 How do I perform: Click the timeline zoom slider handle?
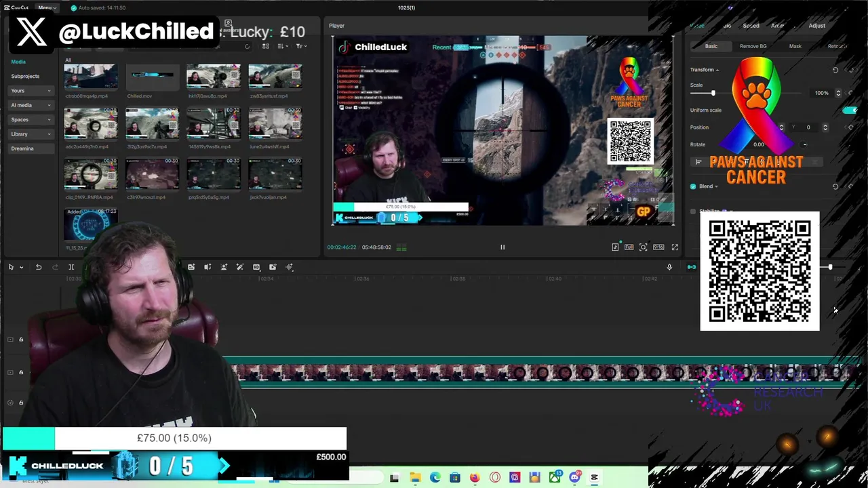[x=830, y=267]
